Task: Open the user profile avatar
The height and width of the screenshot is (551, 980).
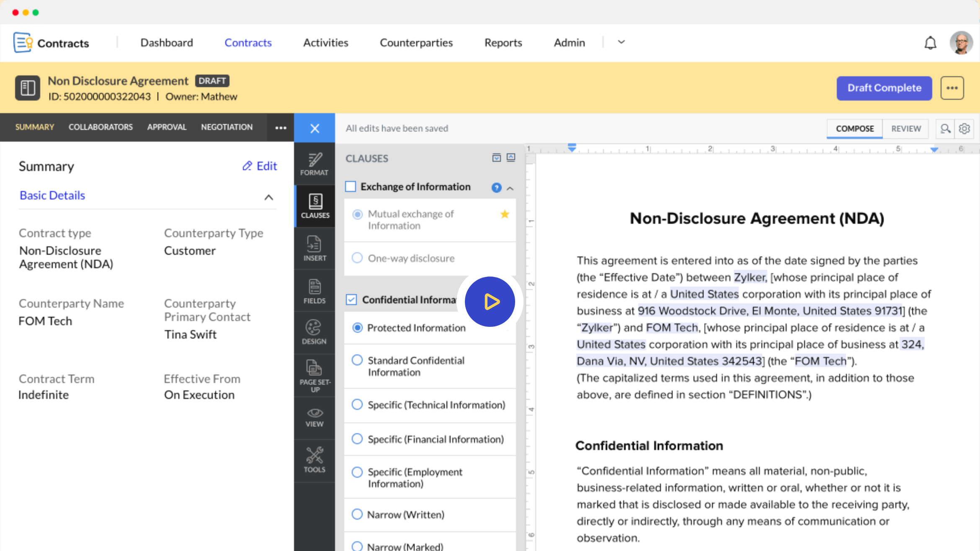Action: (x=961, y=43)
